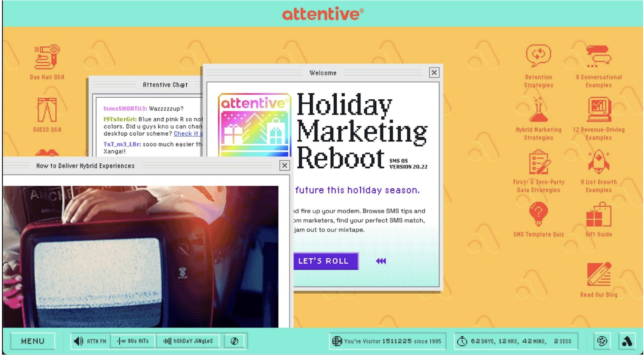Click the Holiday Marketing Reboot heading

tap(361, 131)
